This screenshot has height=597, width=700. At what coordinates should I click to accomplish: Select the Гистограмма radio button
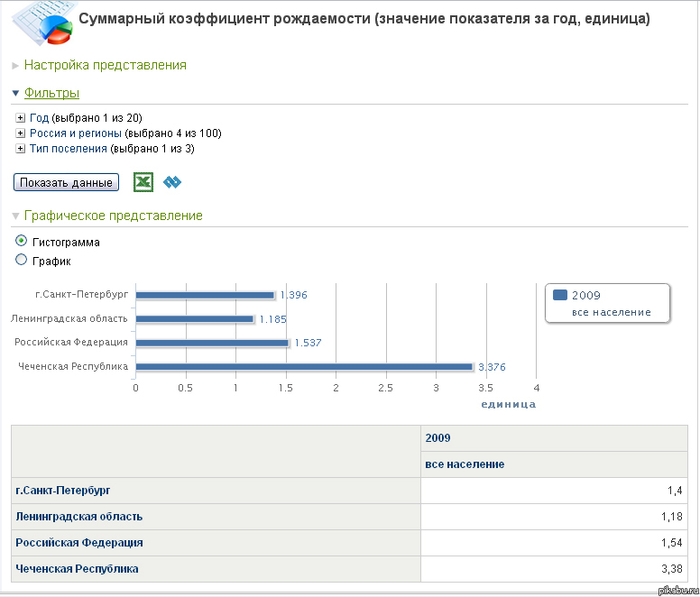[x=22, y=242]
